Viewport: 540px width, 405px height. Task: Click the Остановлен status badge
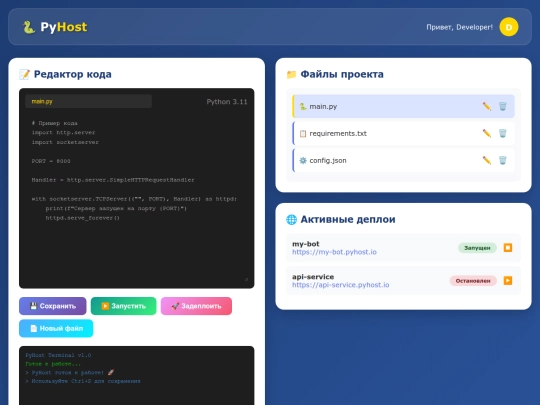(473, 281)
